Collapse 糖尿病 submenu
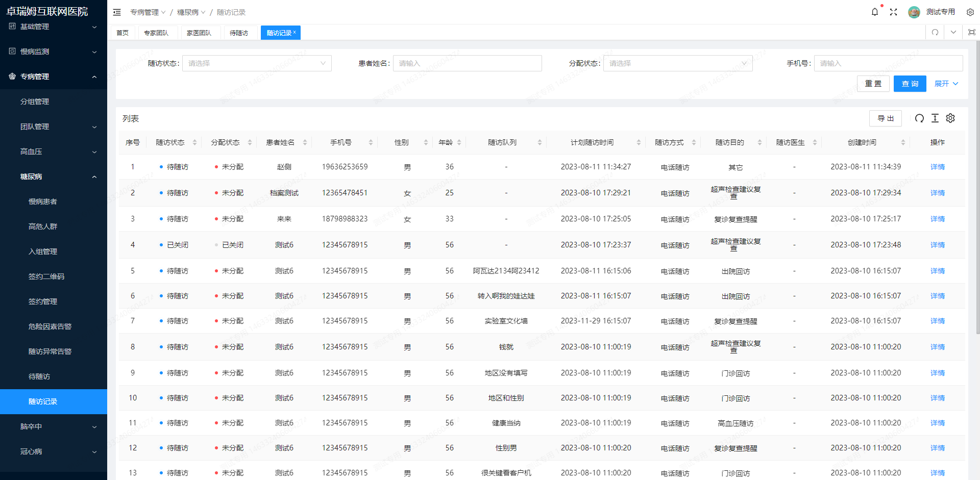980x480 pixels. pyautogui.click(x=54, y=176)
